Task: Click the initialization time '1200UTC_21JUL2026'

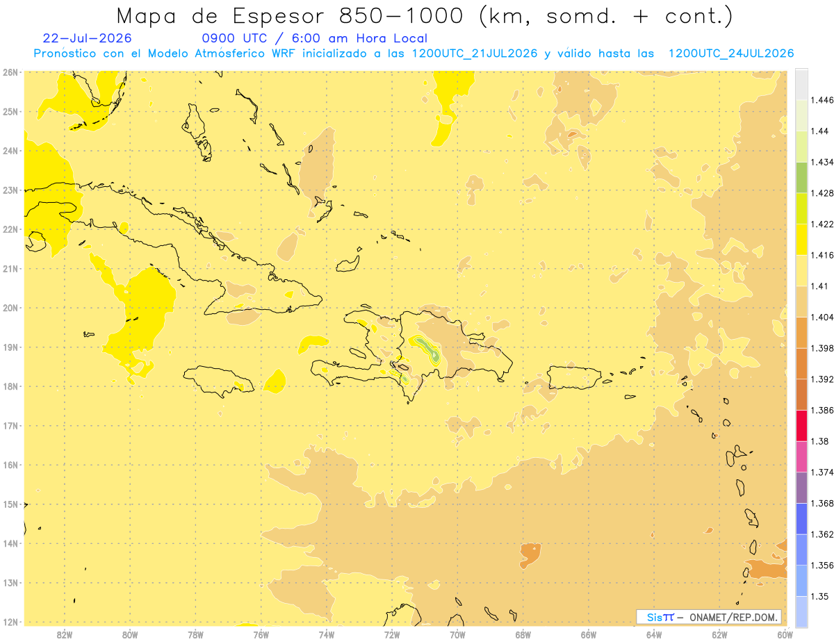Action: (x=475, y=53)
